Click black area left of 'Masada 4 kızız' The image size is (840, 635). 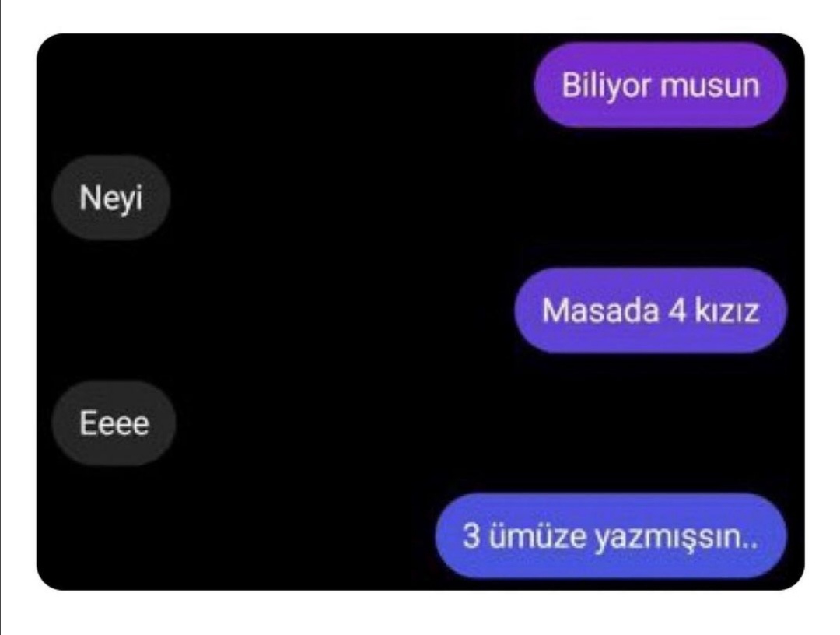coord(273,310)
